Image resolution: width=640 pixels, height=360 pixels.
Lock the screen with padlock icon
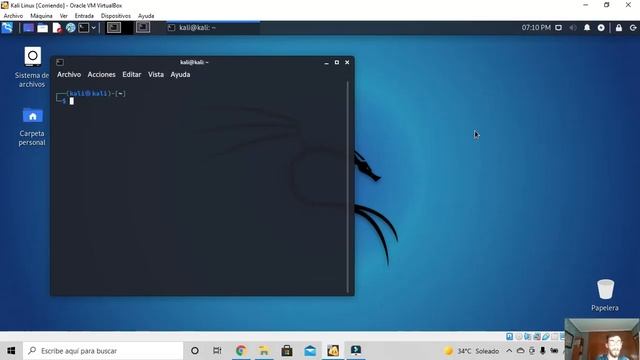pyautogui.click(x=619, y=28)
